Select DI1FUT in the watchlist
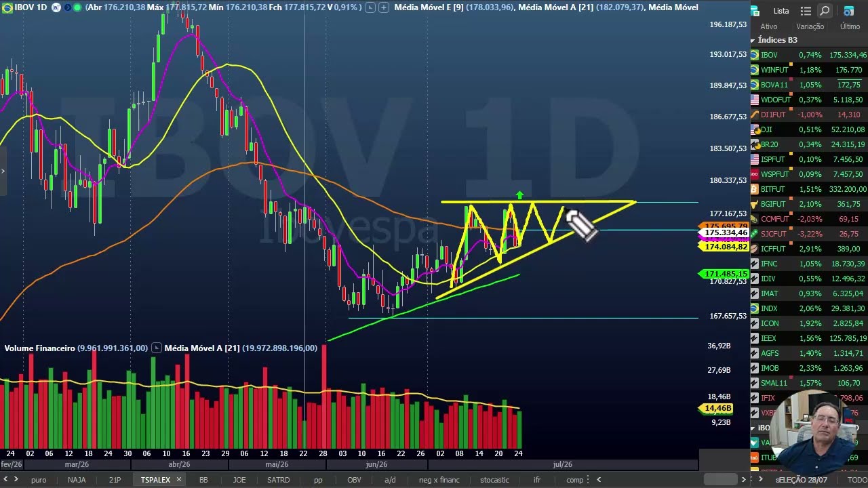 click(x=808, y=115)
